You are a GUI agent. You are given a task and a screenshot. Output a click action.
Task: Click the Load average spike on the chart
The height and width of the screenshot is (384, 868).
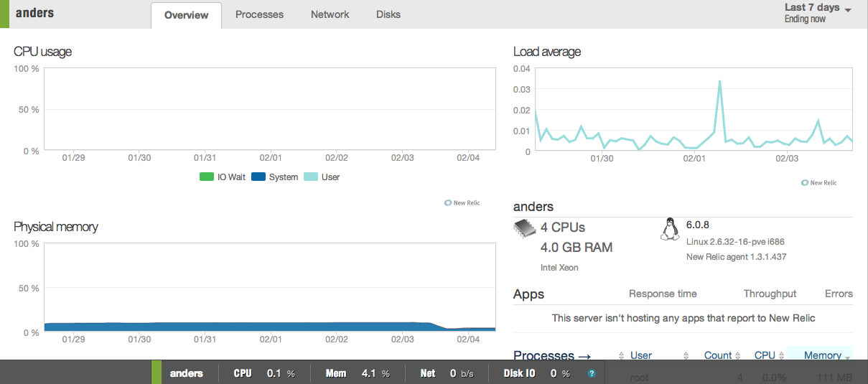click(x=719, y=81)
